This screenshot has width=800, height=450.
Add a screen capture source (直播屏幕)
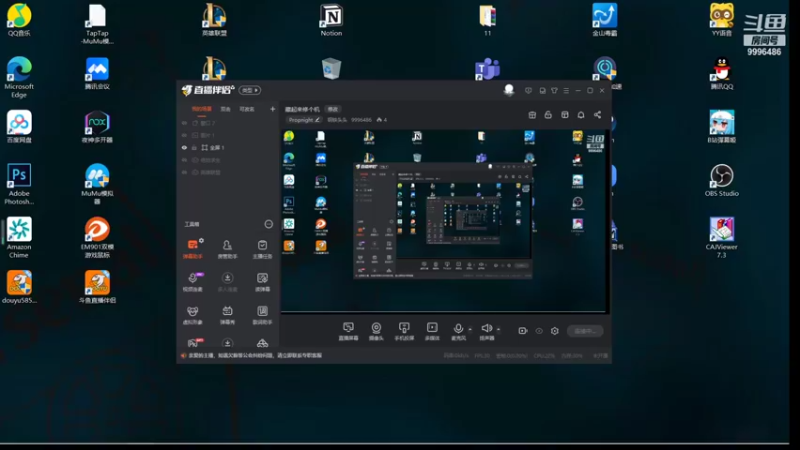[x=348, y=331]
